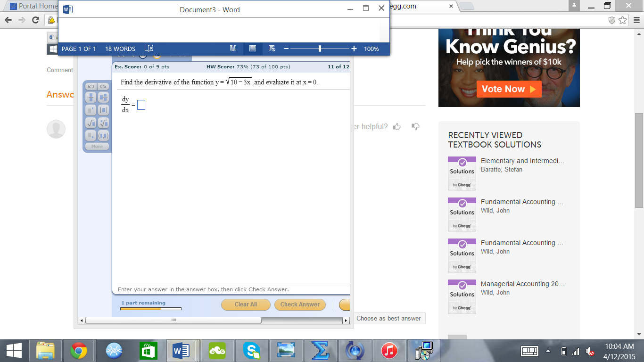Click the 100% zoom level in Word
The image size is (644, 362).
372,49
